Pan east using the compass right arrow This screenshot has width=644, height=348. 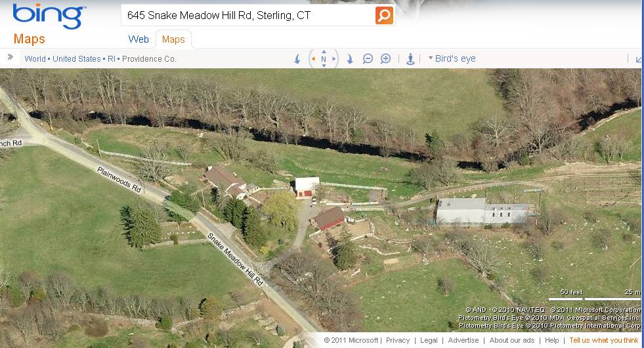334,58
